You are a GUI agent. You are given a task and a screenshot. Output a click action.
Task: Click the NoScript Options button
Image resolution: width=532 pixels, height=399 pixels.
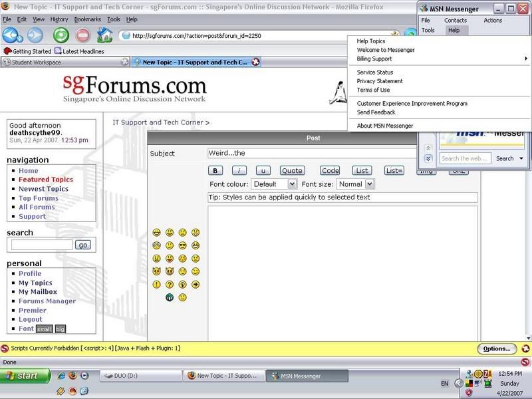(x=496, y=348)
